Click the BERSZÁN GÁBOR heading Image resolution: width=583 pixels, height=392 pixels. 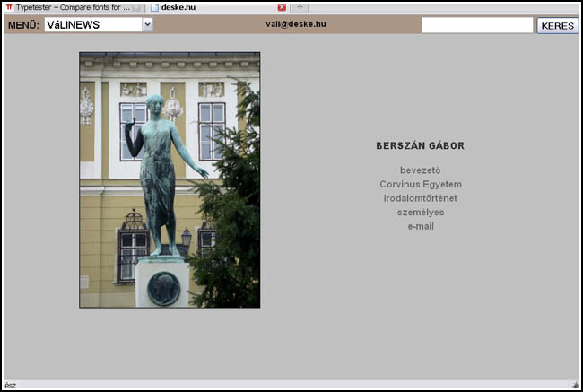coord(421,146)
